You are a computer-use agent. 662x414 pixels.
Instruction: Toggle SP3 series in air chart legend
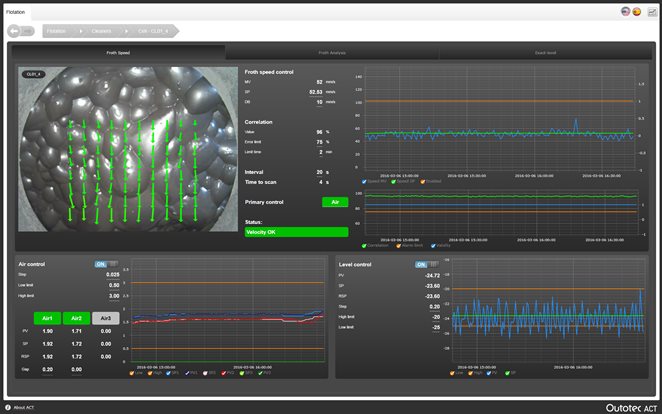pyautogui.click(x=242, y=373)
